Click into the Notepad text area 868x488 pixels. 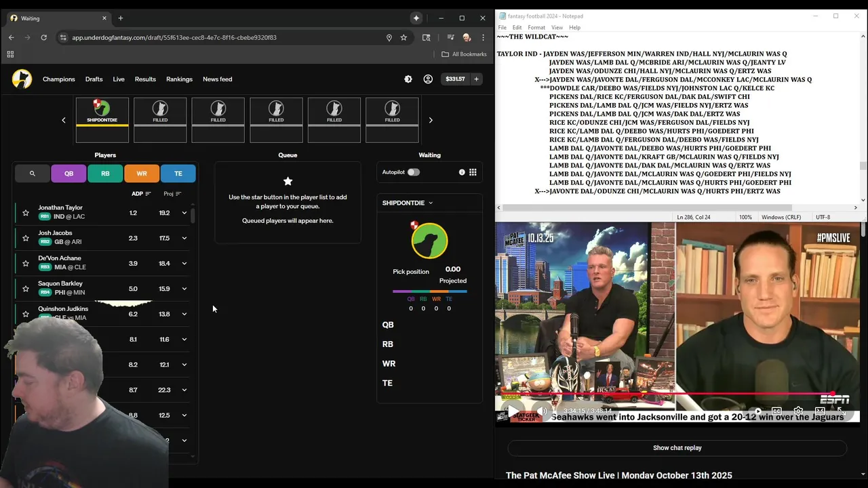coord(678,117)
